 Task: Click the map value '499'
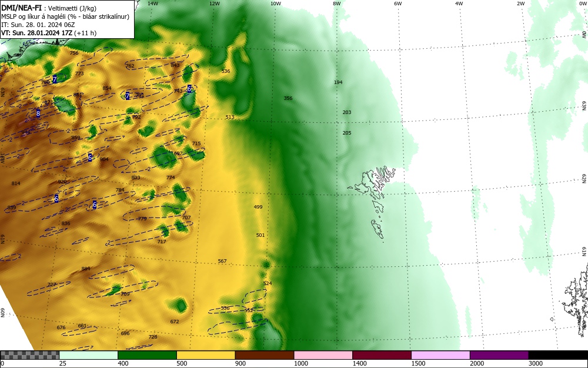click(258, 207)
